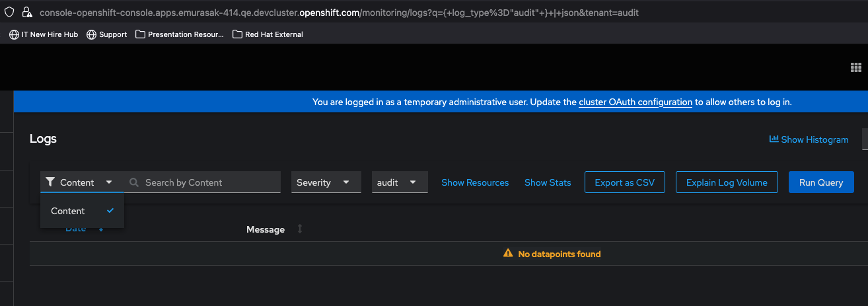Click the filter funnel icon

click(50, 182)
